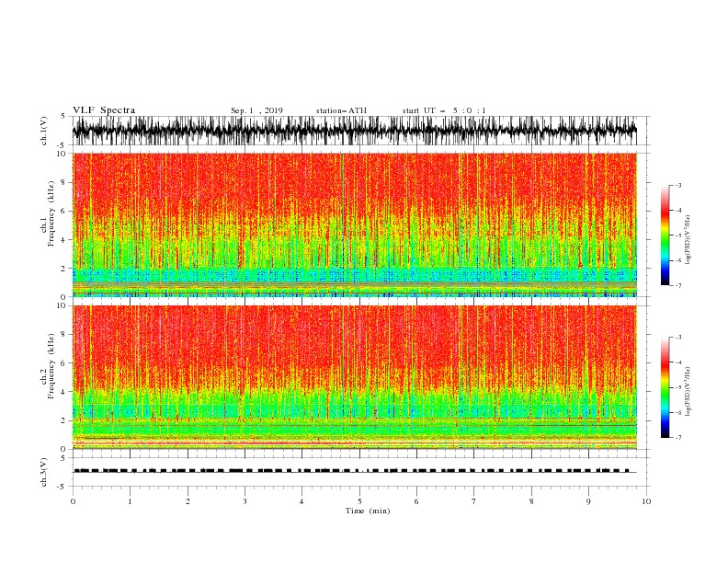Screen dimensions: 728x563
Task: Click the '-7' label on lower color bar
Action: [677, 437]
